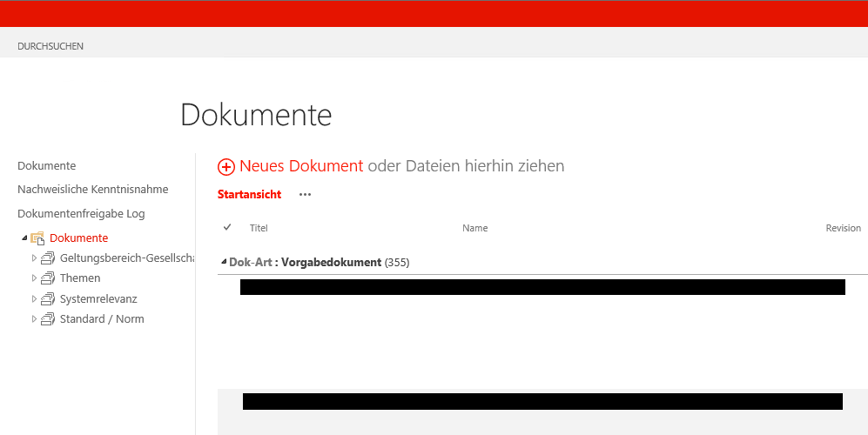Expand the Geltungsbereich-Gesellschaft tree node

[34, 258]
